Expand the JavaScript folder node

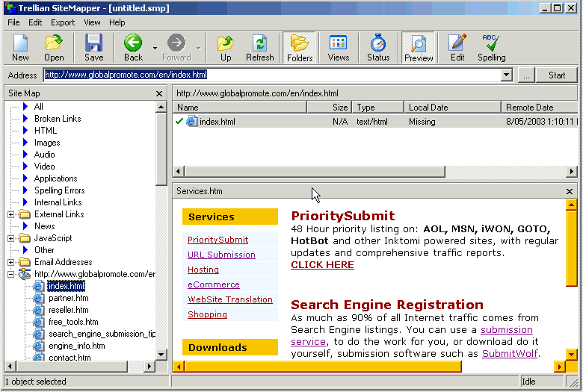click(10, 238)
